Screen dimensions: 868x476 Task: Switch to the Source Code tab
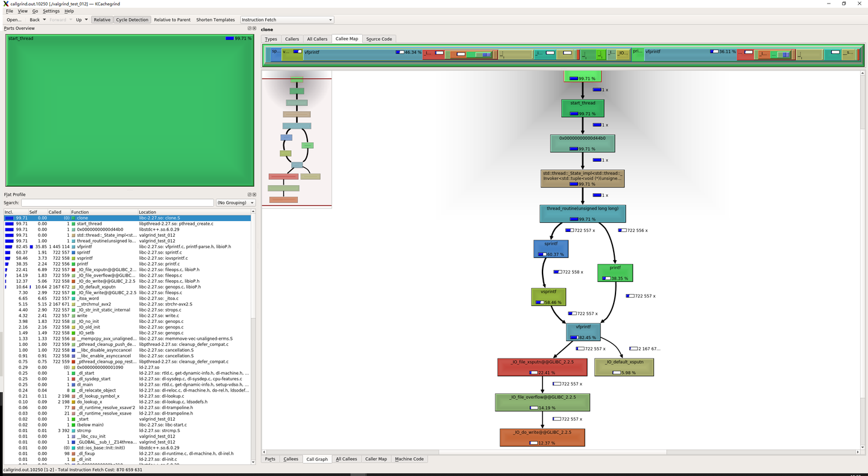379,39
